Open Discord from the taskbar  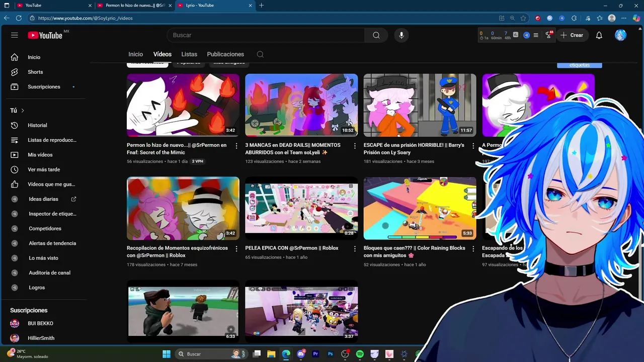(x=301, y=354)
